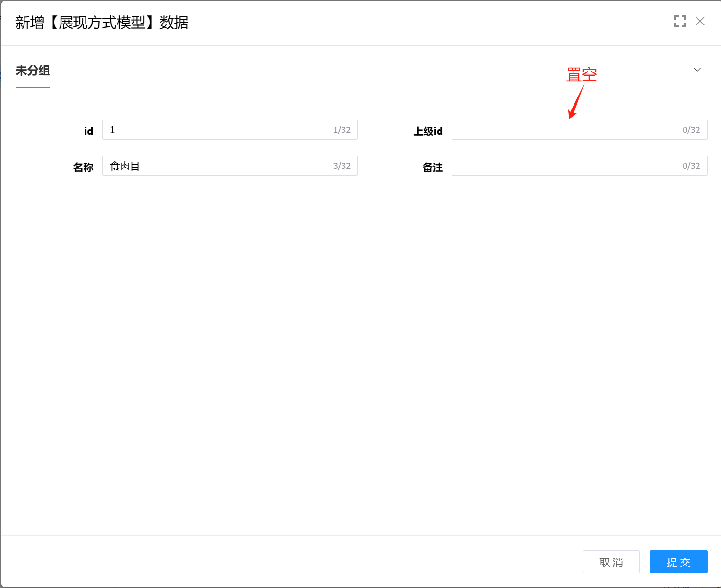Close the 新增 data dialog
The image size is (721, 588).
point(700,21)
